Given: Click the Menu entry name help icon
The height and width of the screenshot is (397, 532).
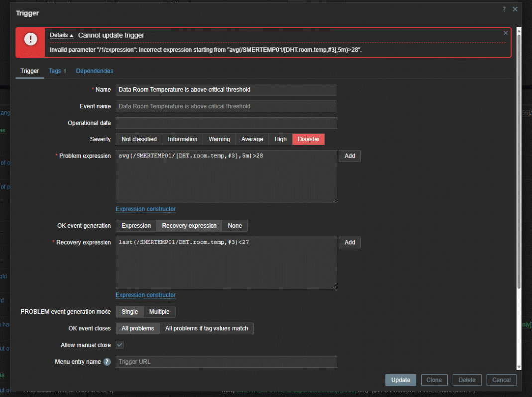Looking at the screenshot, I should click(x=107, y=362).
